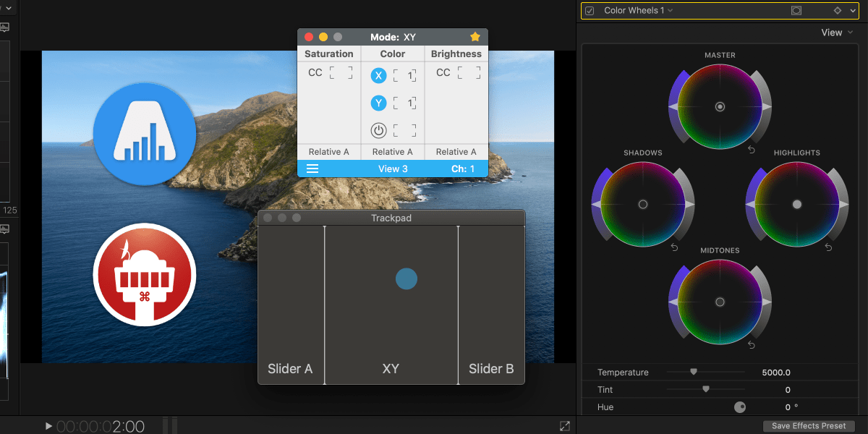Click the Save Effects Preset button
868x434 pixels.
(x=809, y=425)
